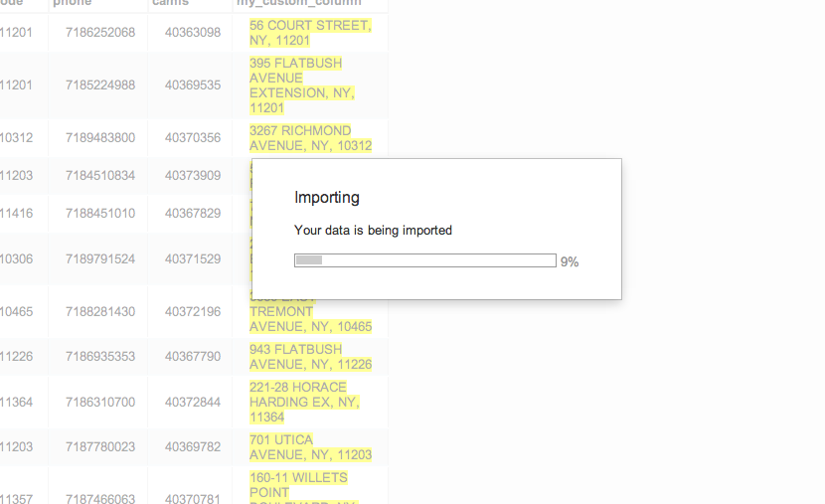Click the Importing dialog title

(x=327, y=198)
